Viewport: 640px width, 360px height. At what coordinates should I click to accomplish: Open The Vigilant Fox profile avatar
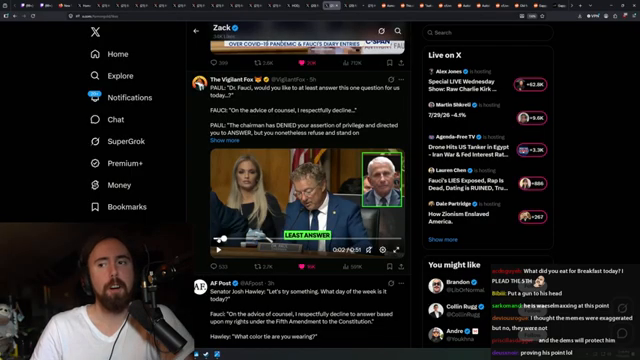(x=200, y=83)
